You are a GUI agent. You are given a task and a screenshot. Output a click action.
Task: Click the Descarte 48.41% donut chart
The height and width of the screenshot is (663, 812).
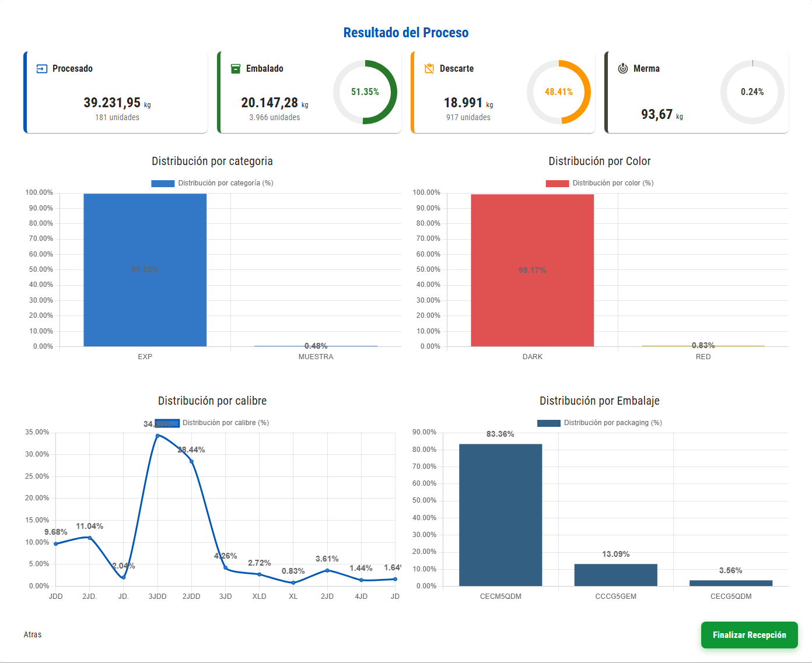(x=559, y=92)
